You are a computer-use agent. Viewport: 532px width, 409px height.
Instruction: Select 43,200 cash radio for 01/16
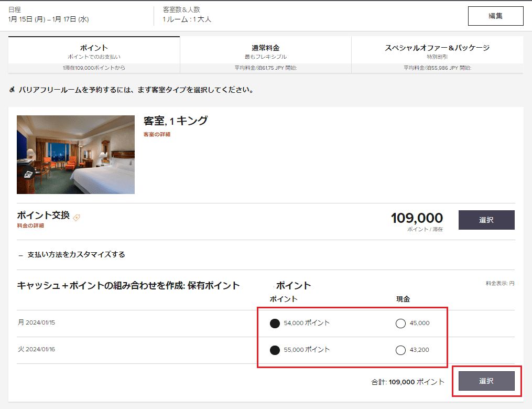point(400,350)
